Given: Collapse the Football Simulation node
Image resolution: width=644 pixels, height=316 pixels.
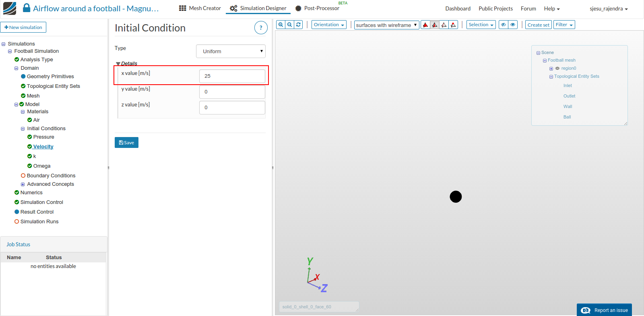Looking at the screenshot, I should click(x=10, y=52).
